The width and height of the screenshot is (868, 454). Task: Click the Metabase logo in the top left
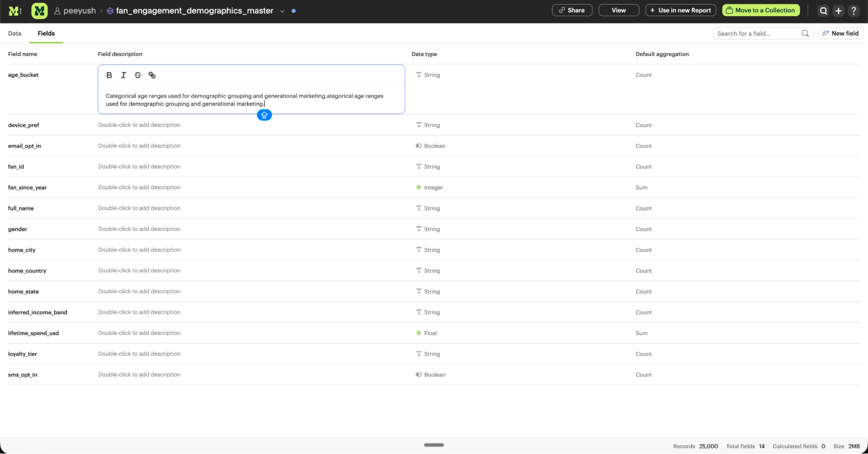(15, 10)
